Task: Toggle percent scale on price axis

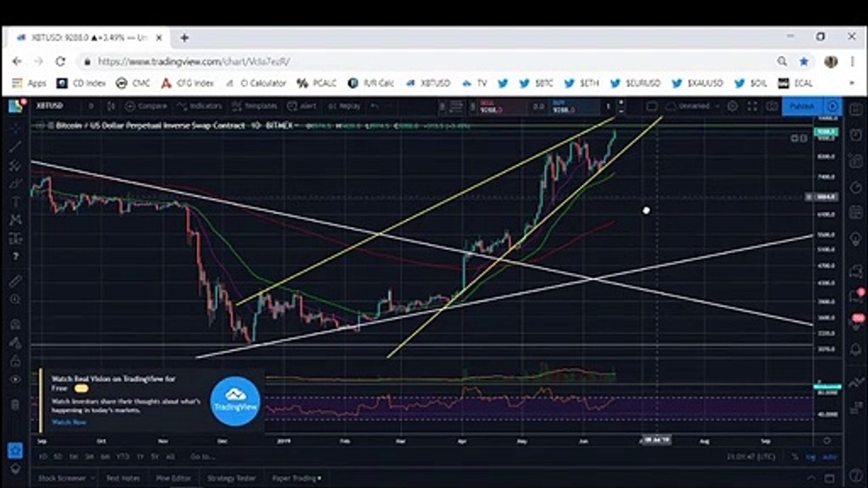Action: tap(795, 457)
